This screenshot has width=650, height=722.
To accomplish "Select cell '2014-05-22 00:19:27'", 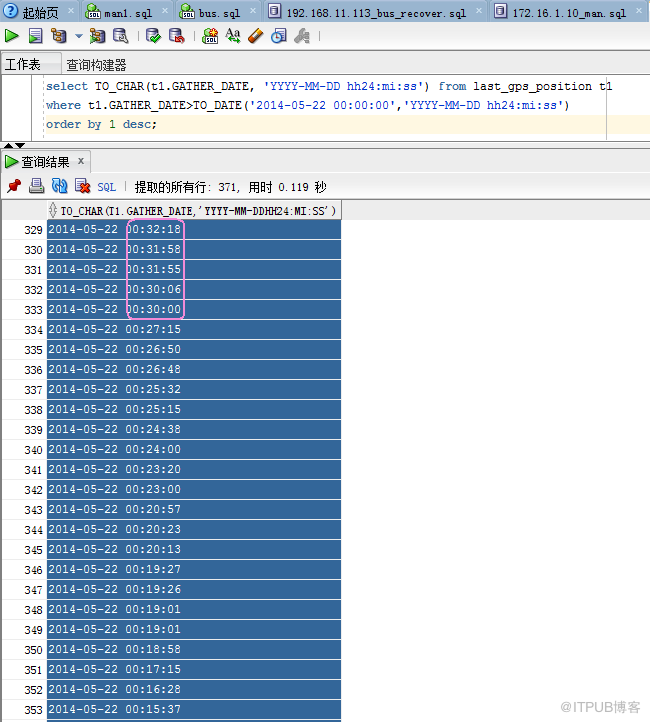I will click(194, 570).
